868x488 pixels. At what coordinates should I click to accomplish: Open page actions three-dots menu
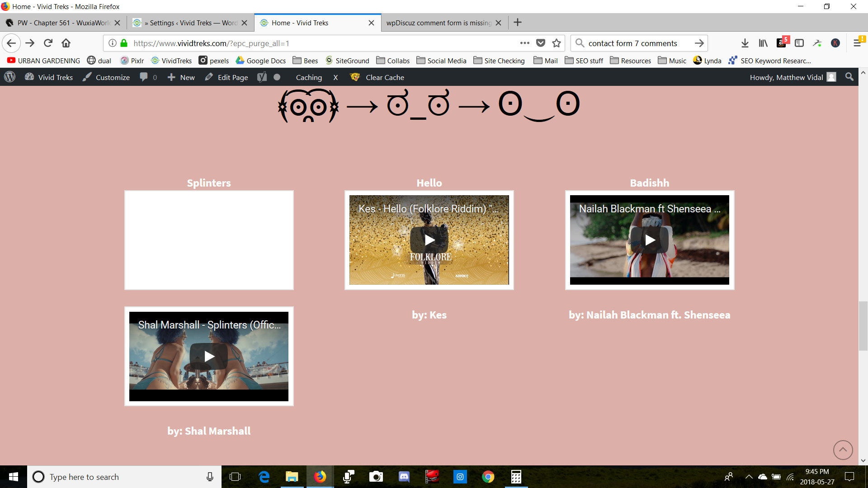click(524, 43)
